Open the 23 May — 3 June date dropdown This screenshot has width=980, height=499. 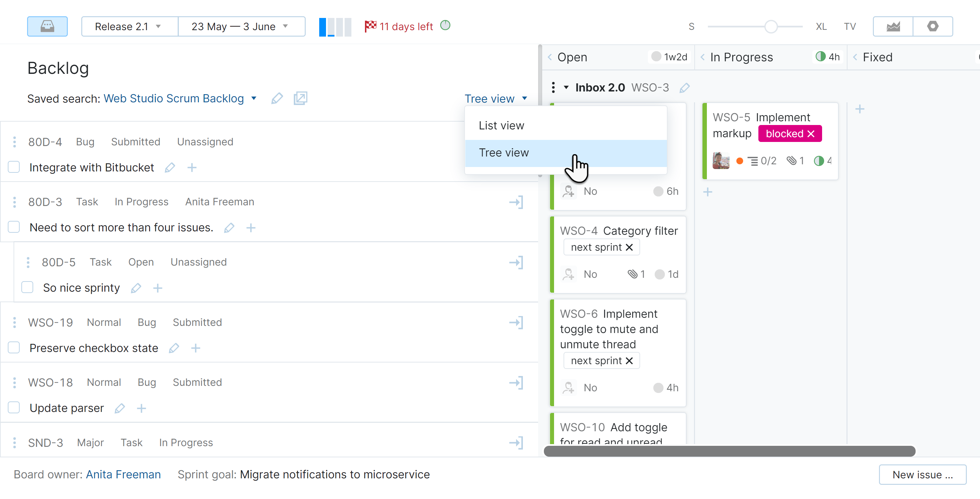click(242, 26)
